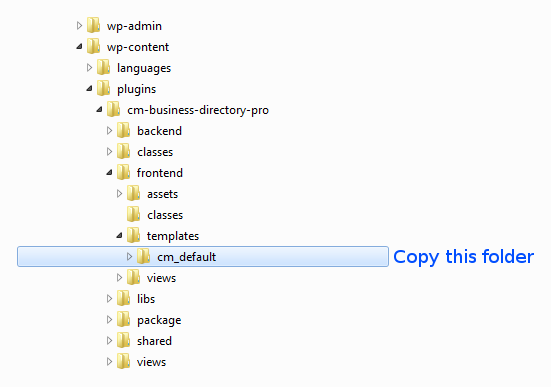
Task: Collapse the cm-business-directory-pro arrow
Action: point(100,110)
